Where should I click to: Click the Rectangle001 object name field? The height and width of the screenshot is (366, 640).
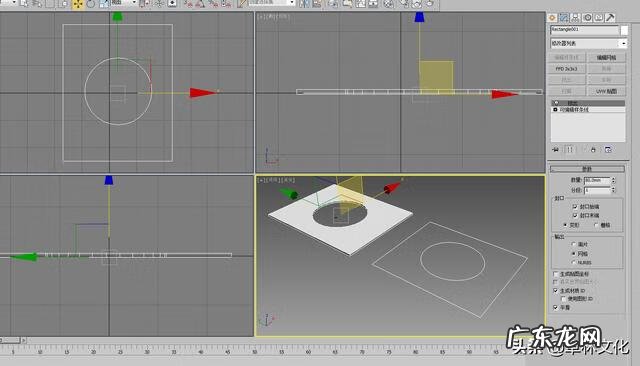tap(584, 30)
